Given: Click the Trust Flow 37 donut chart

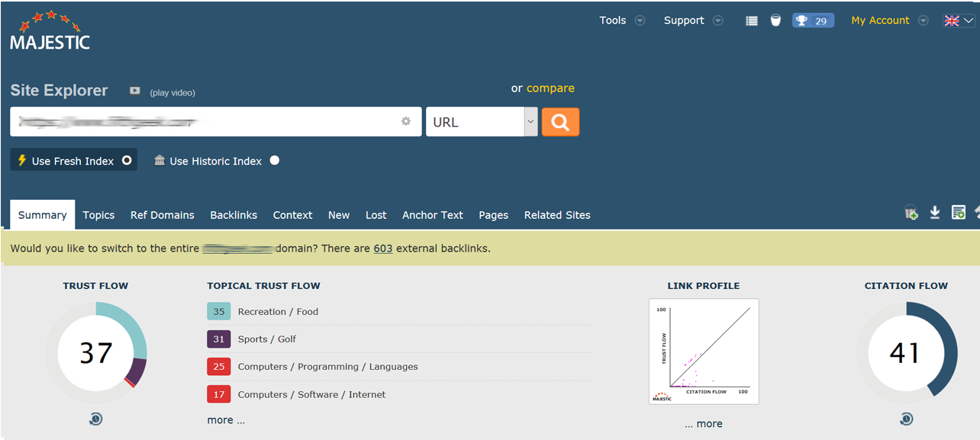Looking at the screenshot, I should [96, 353].
